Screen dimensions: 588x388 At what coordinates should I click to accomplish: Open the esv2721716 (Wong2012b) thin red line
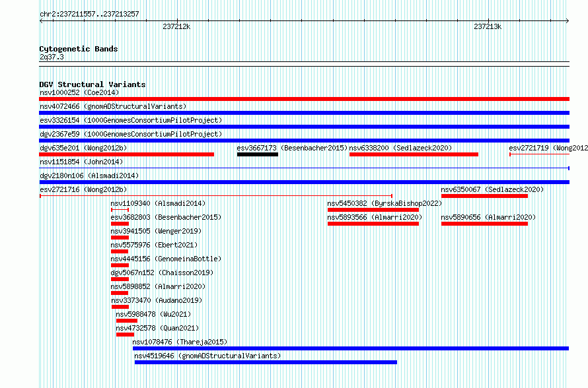[x=216, y=196]
